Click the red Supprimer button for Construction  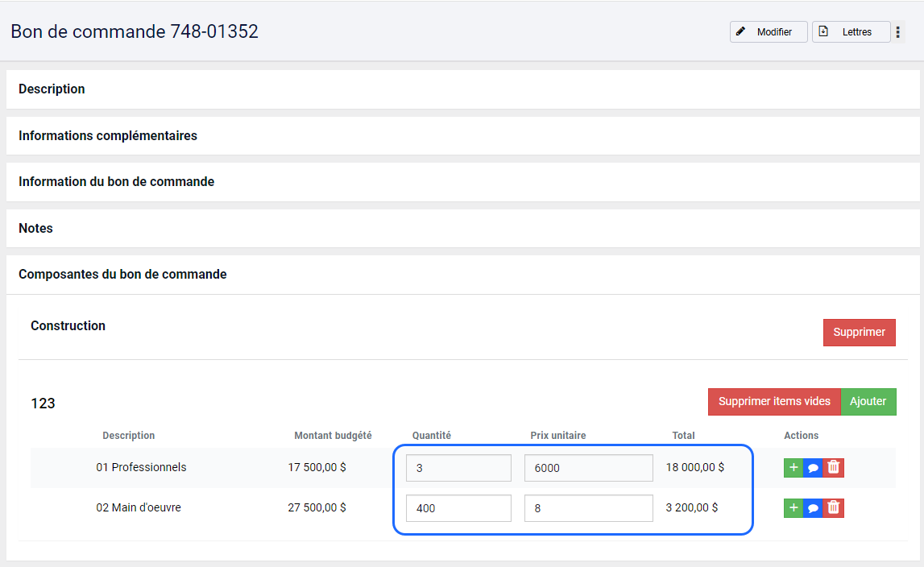(x=860, y=333)
